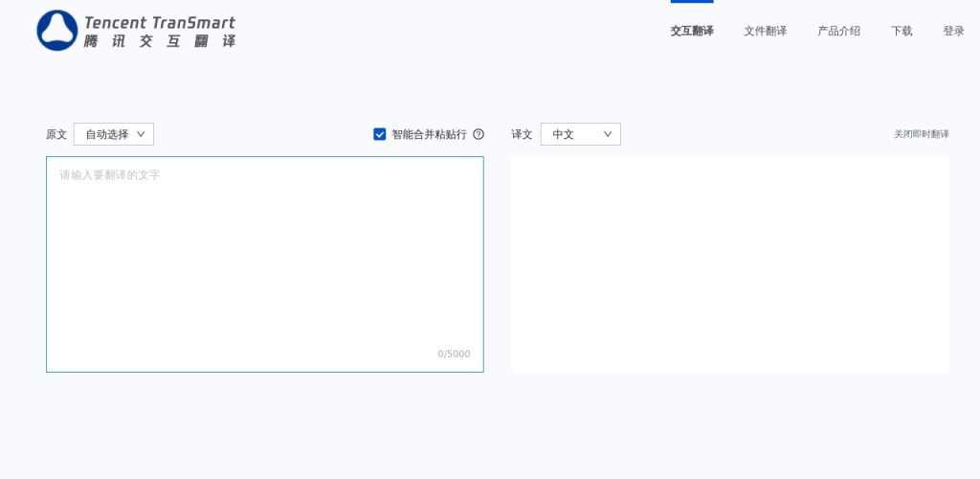Click 关闭即时翻译 to disable instant translation
Viewport: 980px width, 479px height.
pyautogui.click(x=921, y=134)
